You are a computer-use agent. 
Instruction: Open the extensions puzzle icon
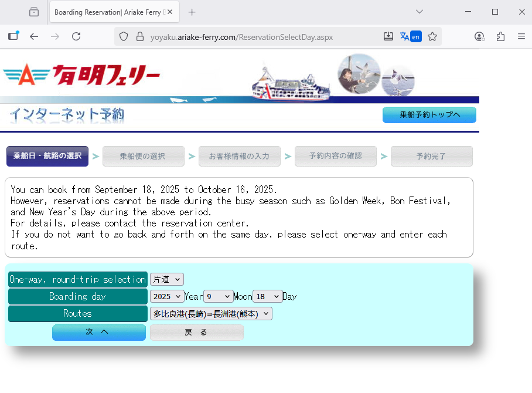[x=500, y=36]
